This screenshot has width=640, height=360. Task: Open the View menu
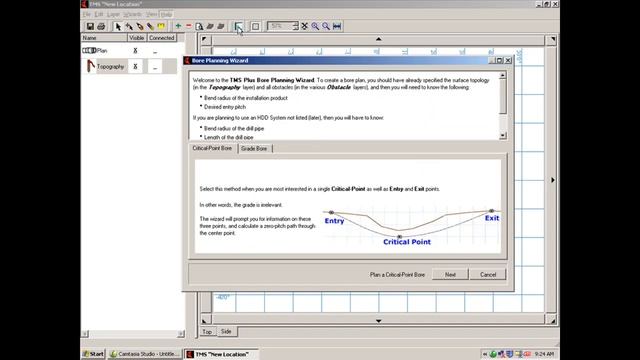click(151, 14)
